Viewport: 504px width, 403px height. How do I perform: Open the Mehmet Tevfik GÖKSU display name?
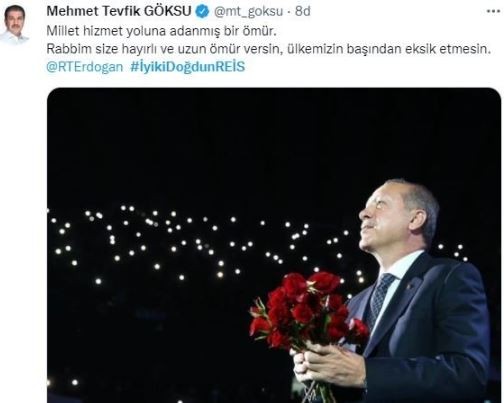(119, 11)
